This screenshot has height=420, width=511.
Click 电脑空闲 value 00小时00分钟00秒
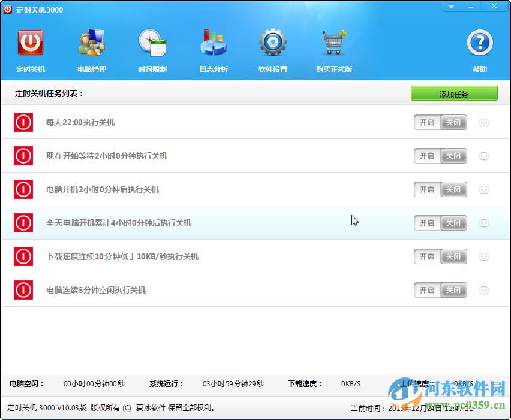coord(94,384)
